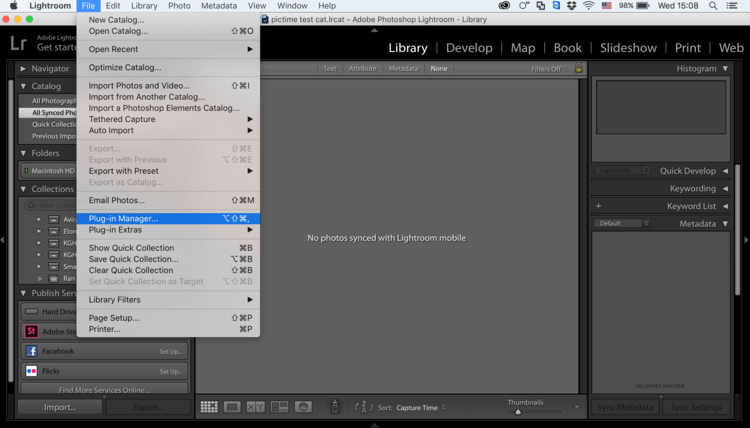Open Notification Center icon

[x=732, y=6]
